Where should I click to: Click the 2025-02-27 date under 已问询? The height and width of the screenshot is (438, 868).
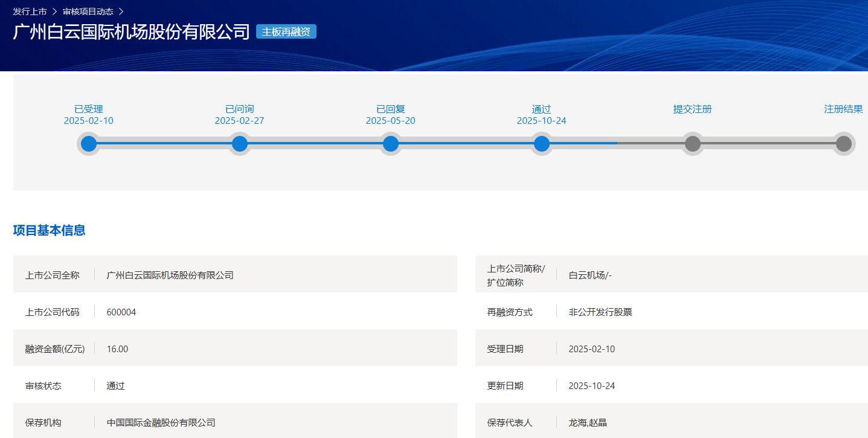[239, 121]
